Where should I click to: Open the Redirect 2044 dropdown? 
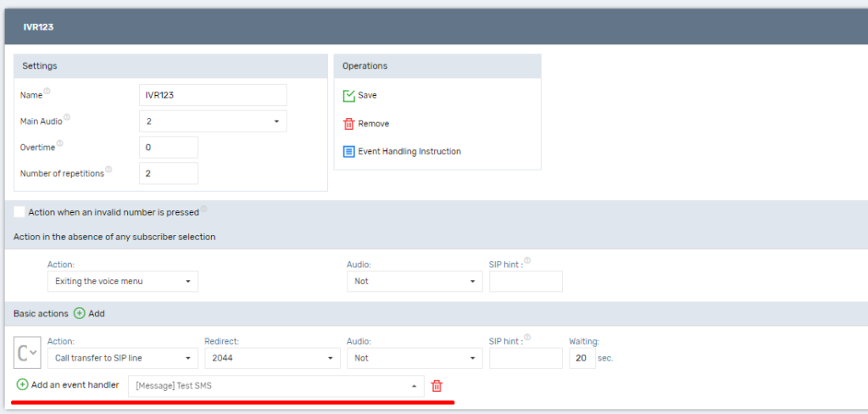click(x=271, y=358)
